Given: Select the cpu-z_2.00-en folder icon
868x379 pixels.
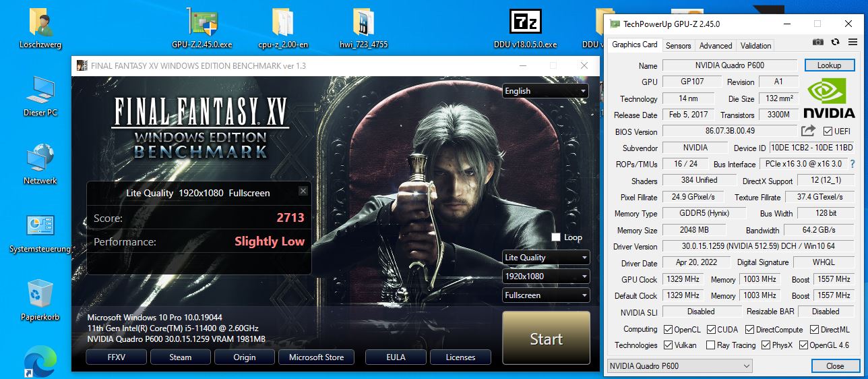Looking at the screenshot, I should coord(283,28).
